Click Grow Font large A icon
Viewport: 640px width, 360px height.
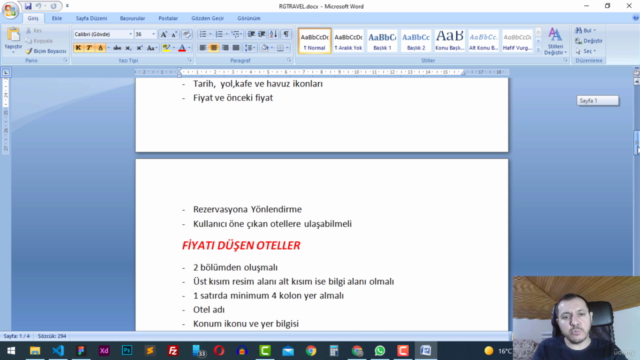click(164, 34)
